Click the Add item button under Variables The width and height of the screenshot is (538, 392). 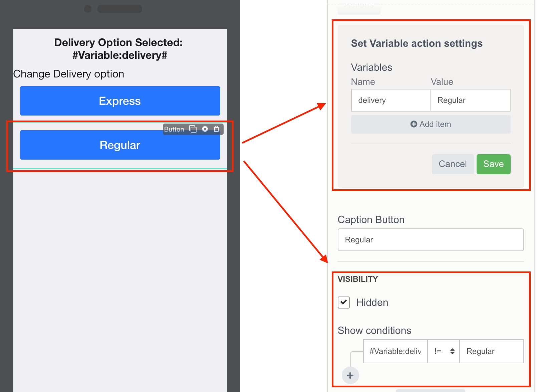click(x=431, y=124)
